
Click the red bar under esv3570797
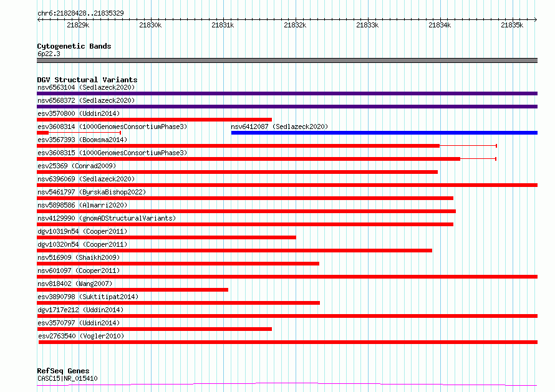point(154,329)
